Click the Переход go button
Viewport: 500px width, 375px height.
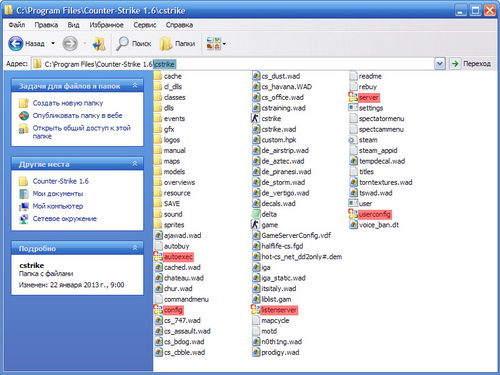(x=471, y=63)
